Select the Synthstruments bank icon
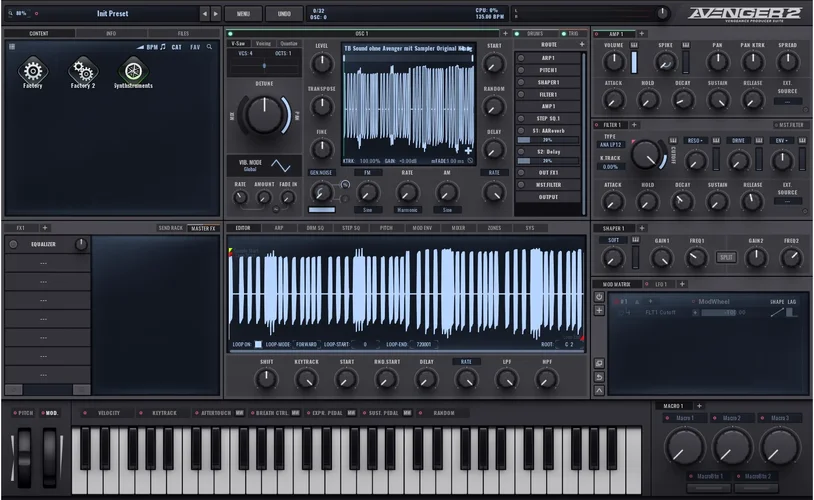Viewport: 814px width, 500px height. tap(132, 70)
